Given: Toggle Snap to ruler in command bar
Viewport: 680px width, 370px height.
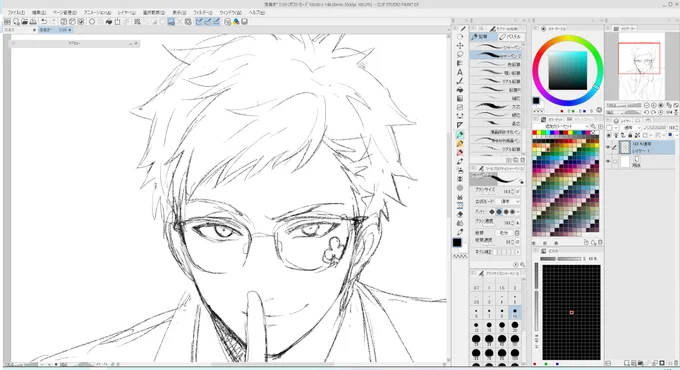Looking at the screenshot, I should (x=199, y=21).
